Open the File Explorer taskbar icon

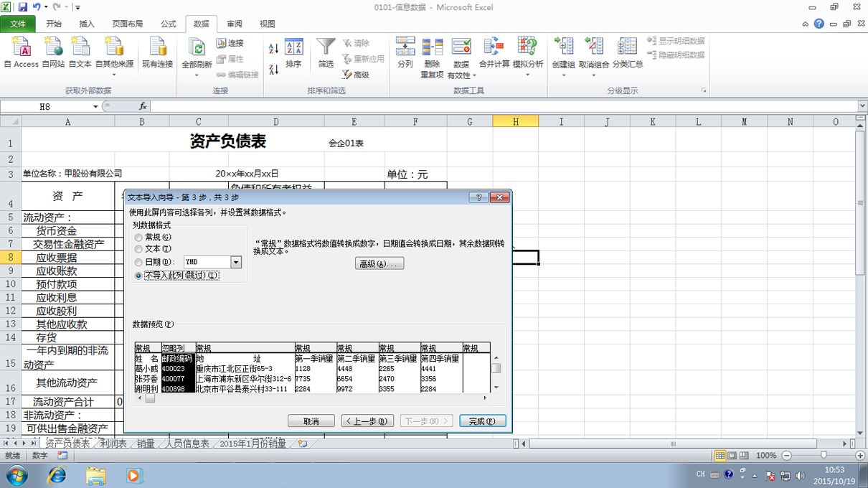point(95,475)
